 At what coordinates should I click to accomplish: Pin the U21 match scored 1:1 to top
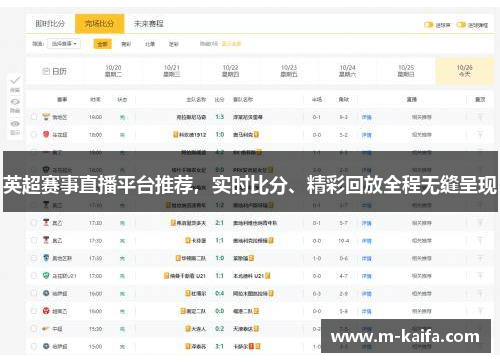480,276
